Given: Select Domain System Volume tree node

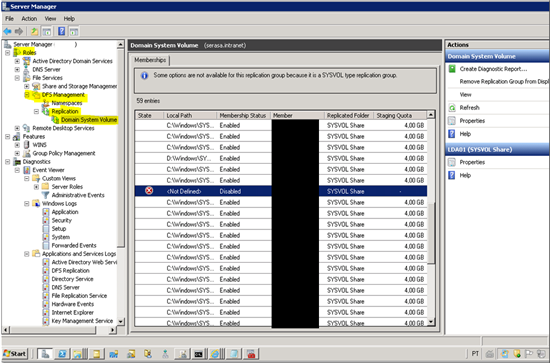Looking at the screenshot, I should (89, 120).
